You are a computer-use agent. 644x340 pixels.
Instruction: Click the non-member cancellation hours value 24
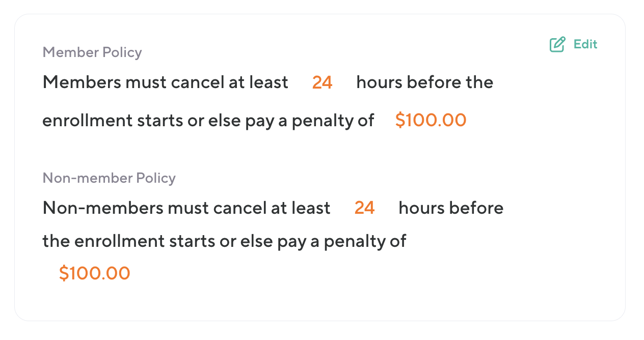(364, 208)
